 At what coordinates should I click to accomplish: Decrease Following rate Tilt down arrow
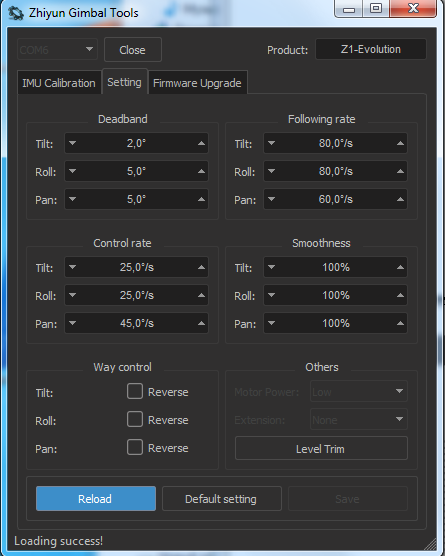[272, 143]
